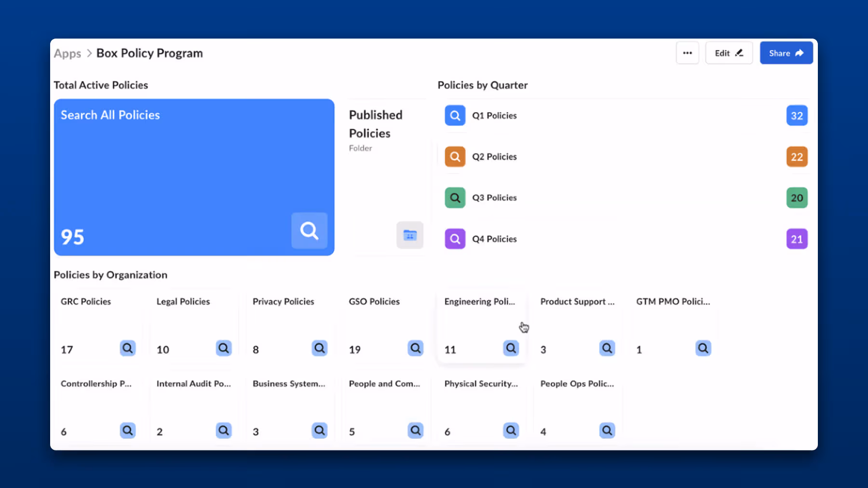Click the Legal Policies search icon
This screenshot has width=868, height=488.
click(223, 348)
